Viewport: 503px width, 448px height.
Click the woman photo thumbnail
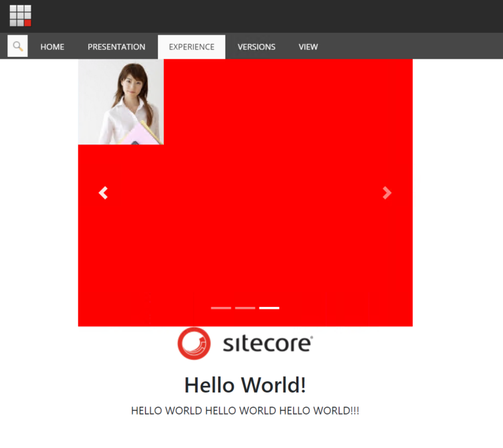pyautogui.click(x=121, y=102)
